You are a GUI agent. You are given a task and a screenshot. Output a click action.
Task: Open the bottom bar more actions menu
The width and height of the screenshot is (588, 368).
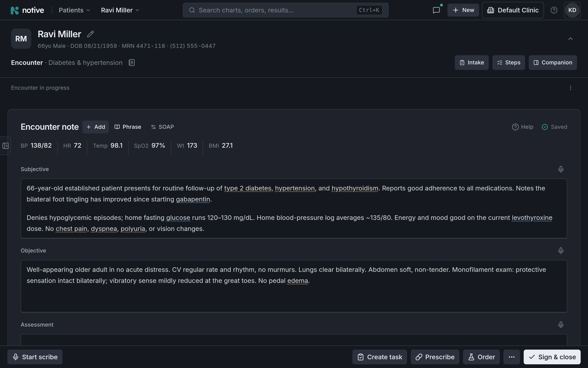(511, 357)
